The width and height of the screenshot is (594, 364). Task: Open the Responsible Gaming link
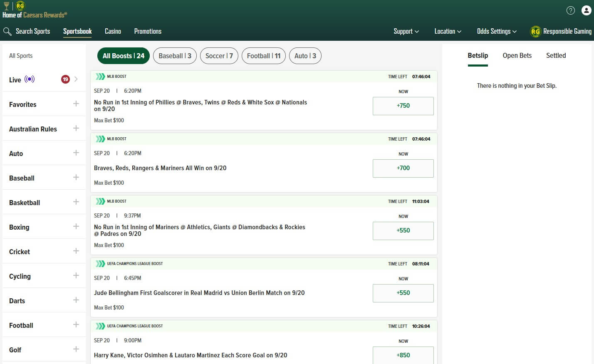[567, 31]
